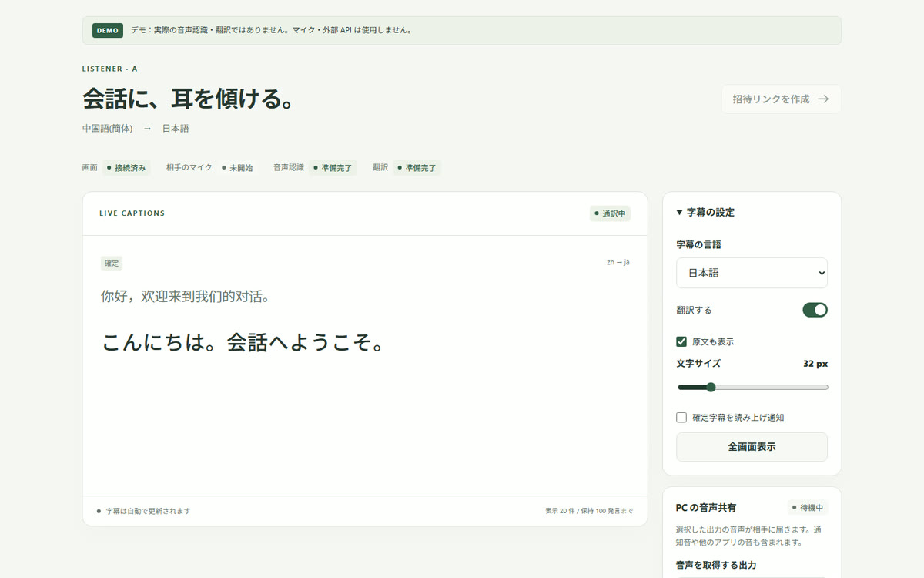The width and height of the screenshot is (924, 578).
Task: Click the 確定 tag on the caption
Action: (112, 264)
